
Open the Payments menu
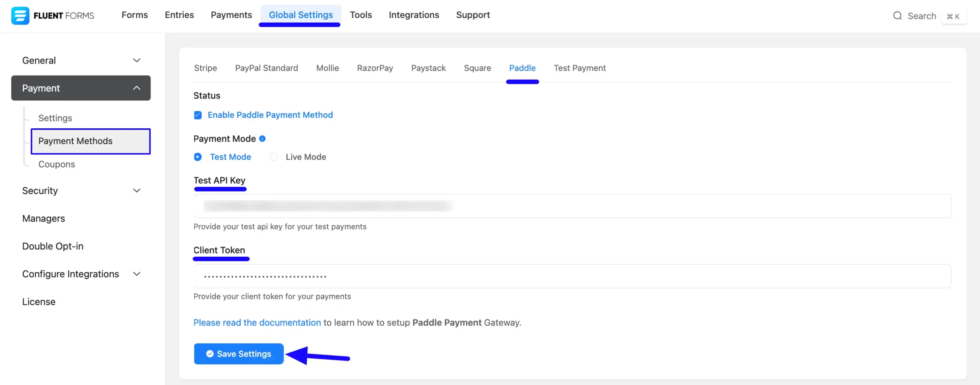(x=232, y=15)
